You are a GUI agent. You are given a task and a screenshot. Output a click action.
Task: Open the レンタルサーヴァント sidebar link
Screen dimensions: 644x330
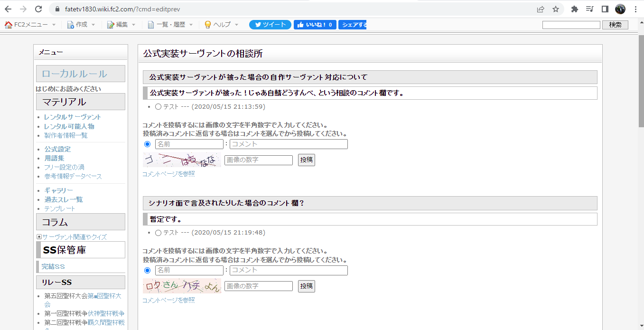coord(73,117)
